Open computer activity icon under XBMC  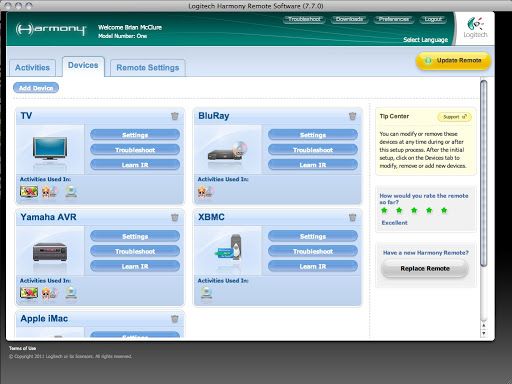[x=207, y=293]
